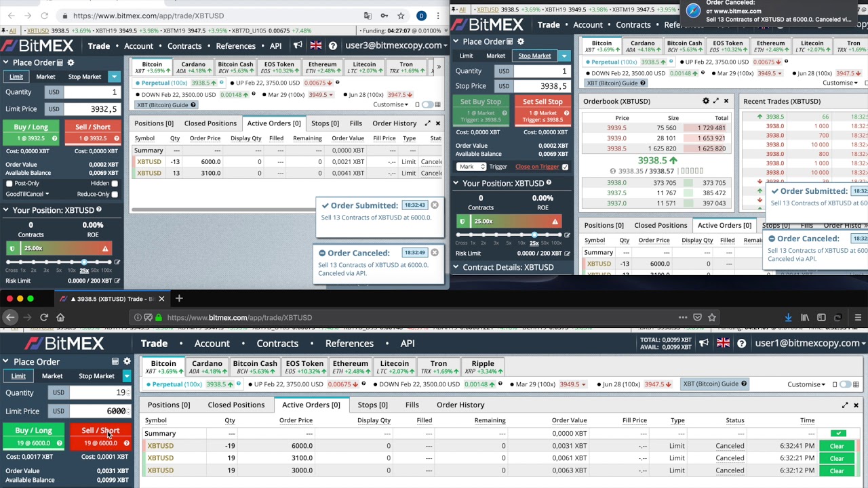868x488 pixels.
Task: Open Orderbook settings gear in Safari window
Action: click(x=706, y=101)
